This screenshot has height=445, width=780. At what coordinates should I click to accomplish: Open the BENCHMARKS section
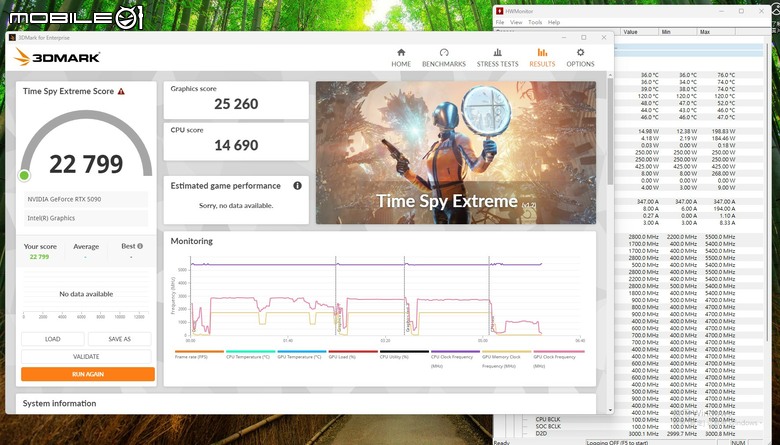pos(444,58)
